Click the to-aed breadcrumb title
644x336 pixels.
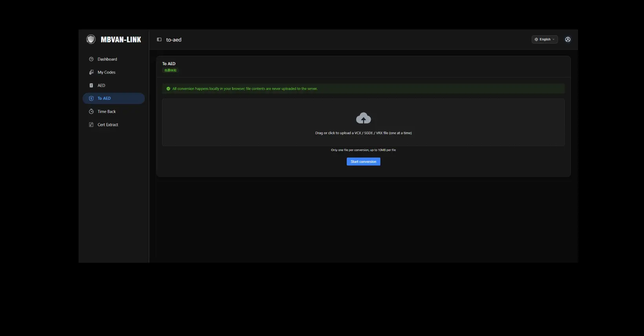click(174, 40)
